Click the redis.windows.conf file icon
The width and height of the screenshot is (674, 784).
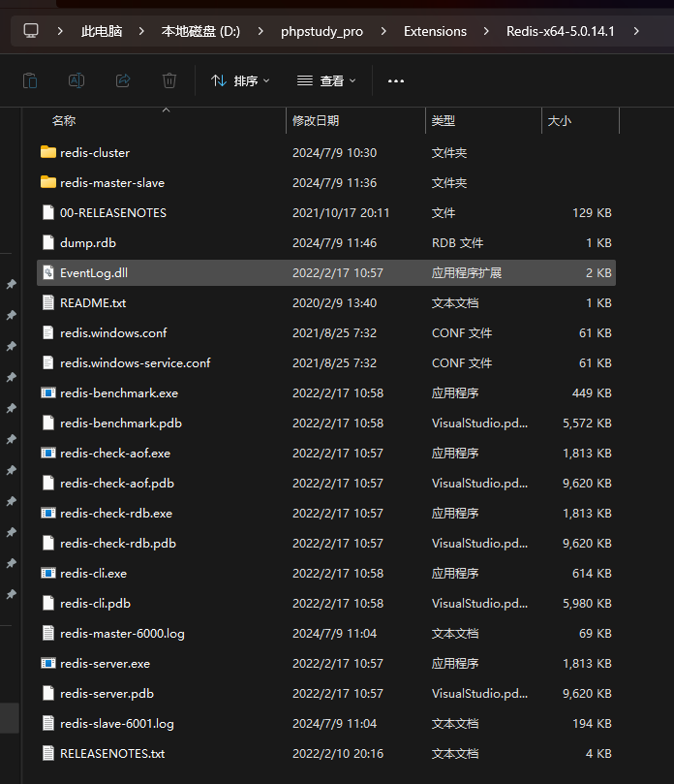pyautogui.click(x=48, y=332)
